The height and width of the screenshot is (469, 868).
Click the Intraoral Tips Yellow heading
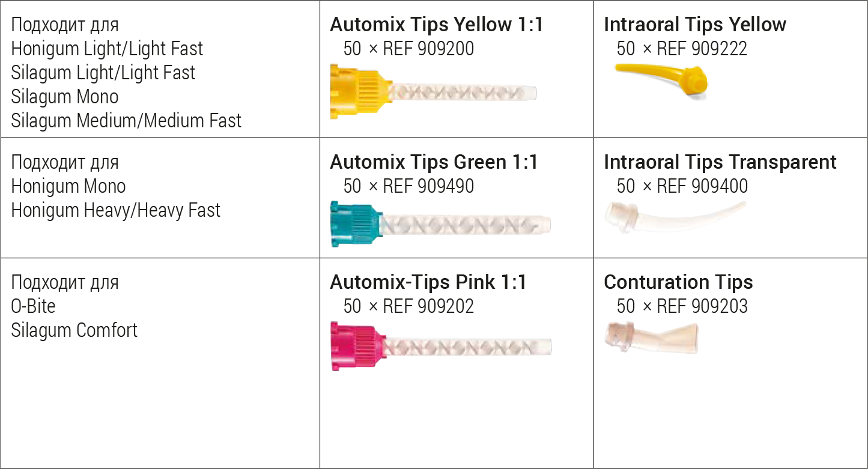tap(694, 25)
